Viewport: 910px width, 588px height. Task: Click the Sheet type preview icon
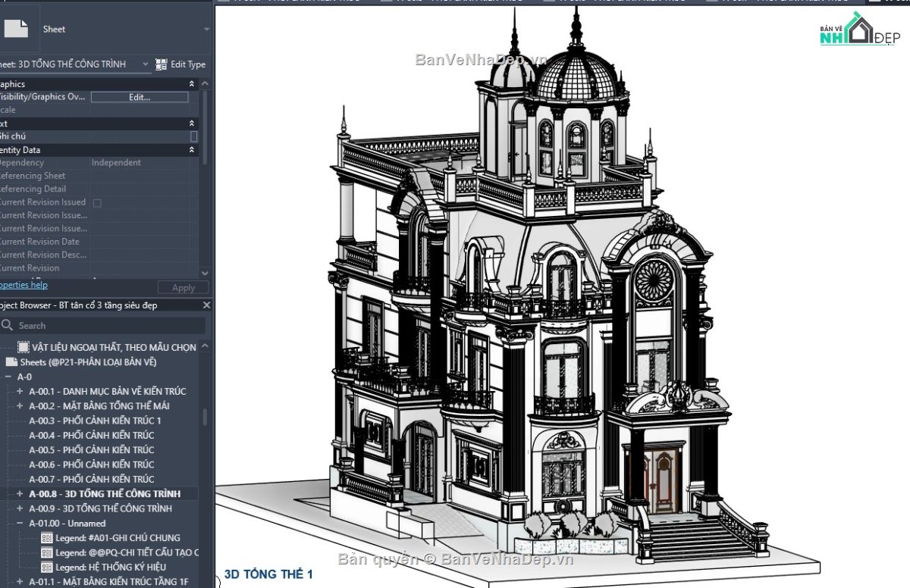click(17, 29)
